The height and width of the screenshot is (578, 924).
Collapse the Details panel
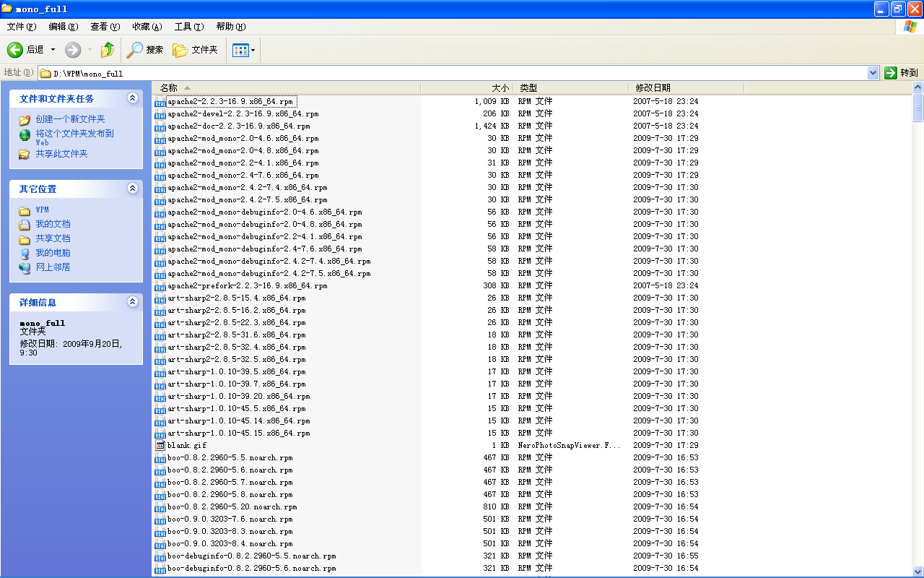[x=132, y=302]
